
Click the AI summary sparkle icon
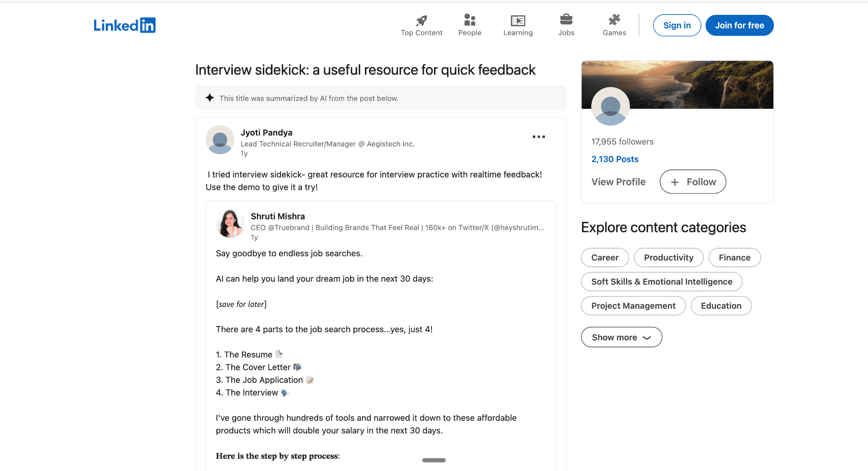210,98
